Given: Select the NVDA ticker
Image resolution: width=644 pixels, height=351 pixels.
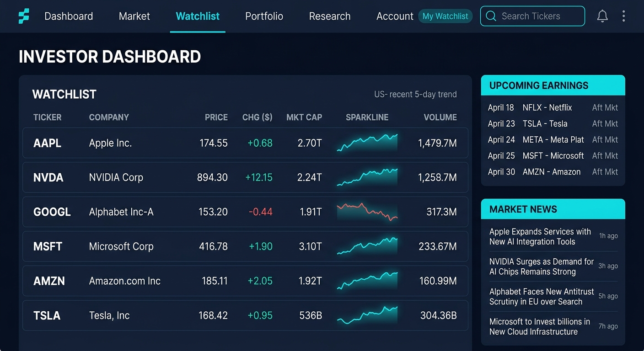Looking at the screenshot, I should pyautogui.click(x=48, y=177).
